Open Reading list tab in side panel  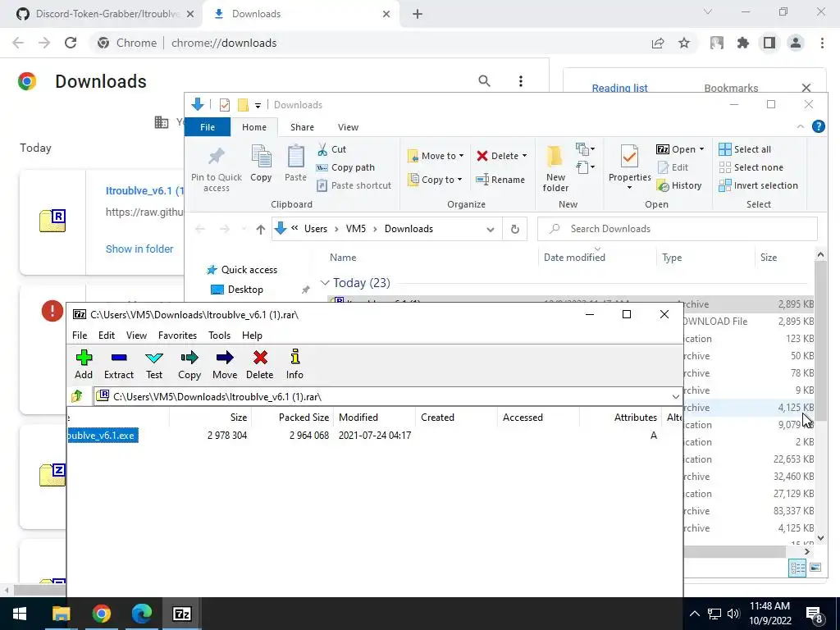[620, 88]
